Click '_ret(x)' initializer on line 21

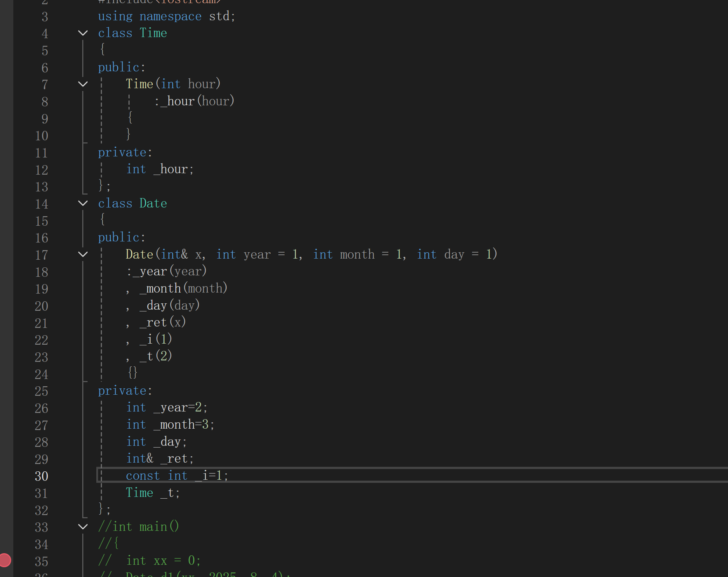click(163, 322)
